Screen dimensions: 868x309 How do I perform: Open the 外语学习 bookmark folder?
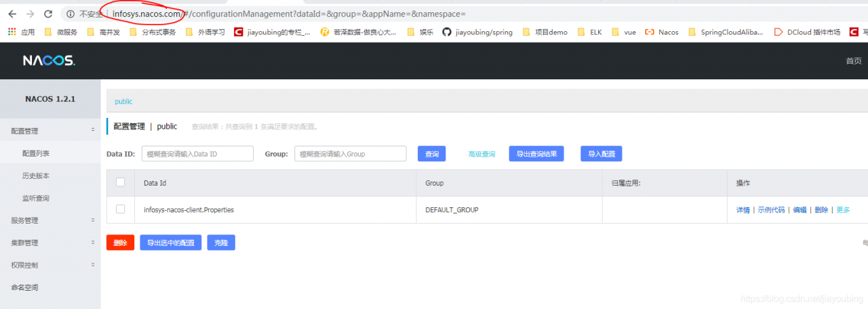point(205,32)
